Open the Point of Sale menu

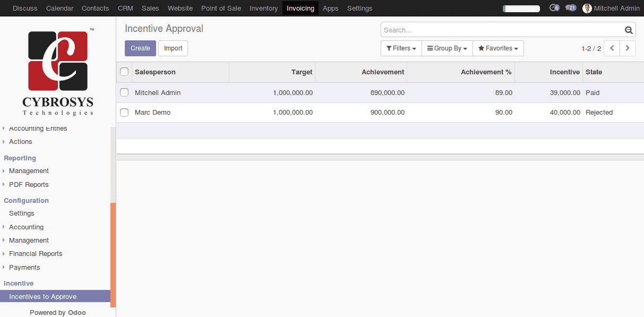point(221,8)
